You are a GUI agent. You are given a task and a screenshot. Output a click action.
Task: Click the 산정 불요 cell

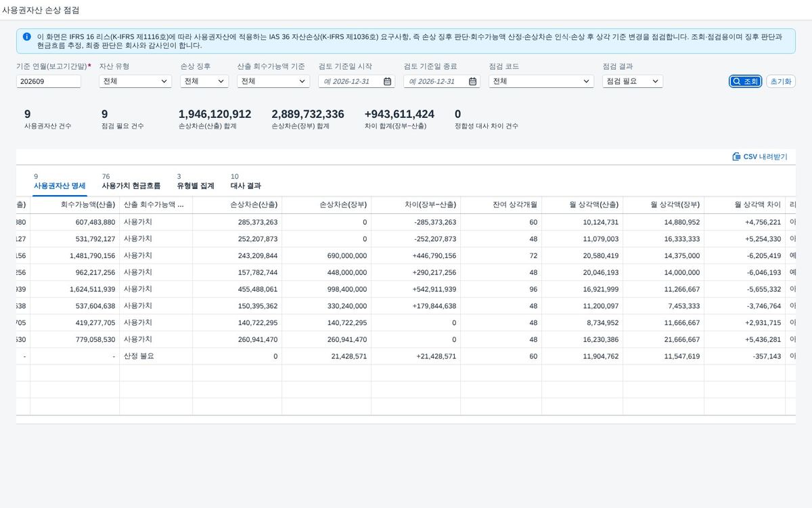(x=156, y=356)
